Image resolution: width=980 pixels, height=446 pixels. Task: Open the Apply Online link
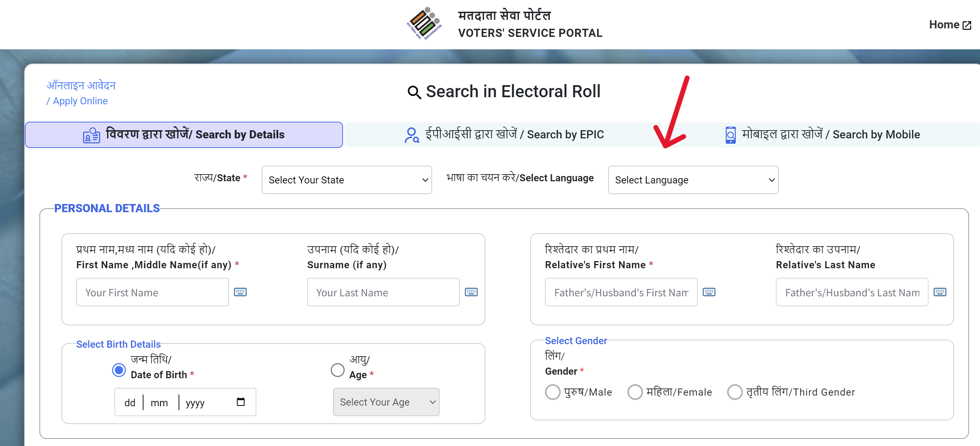(77, 100)
